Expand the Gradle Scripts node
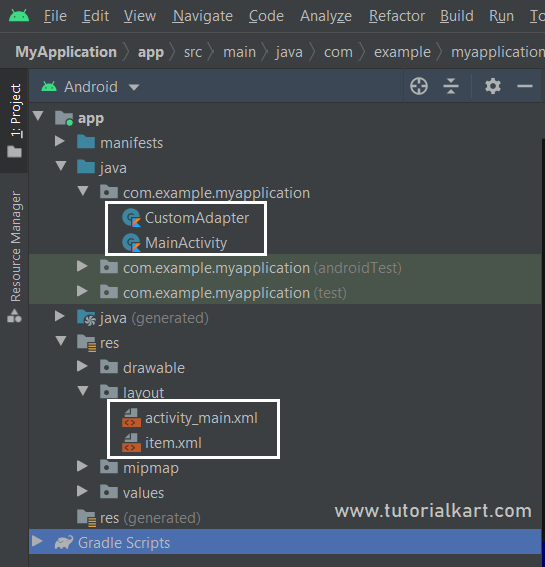545x567 pixels. pyautogui.click(x=37, y=541)
